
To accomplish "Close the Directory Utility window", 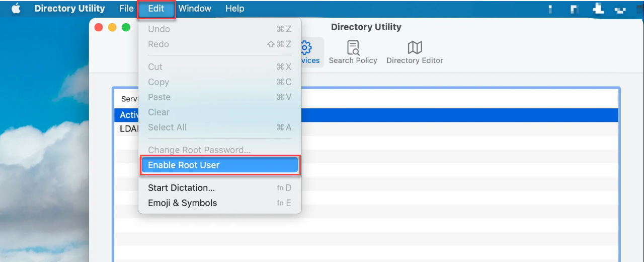I will [99, 27].
